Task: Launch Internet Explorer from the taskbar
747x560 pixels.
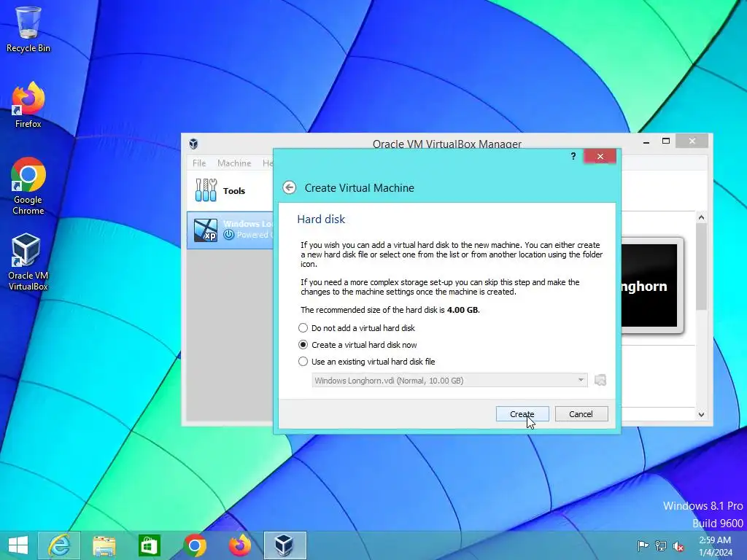Action: [x=59, y=545]
